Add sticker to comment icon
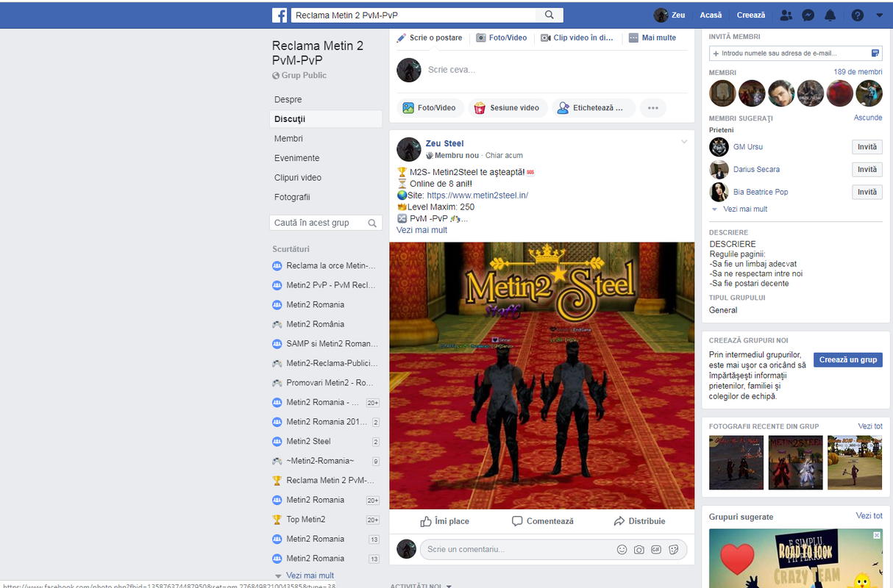 (x=673, y=549)
